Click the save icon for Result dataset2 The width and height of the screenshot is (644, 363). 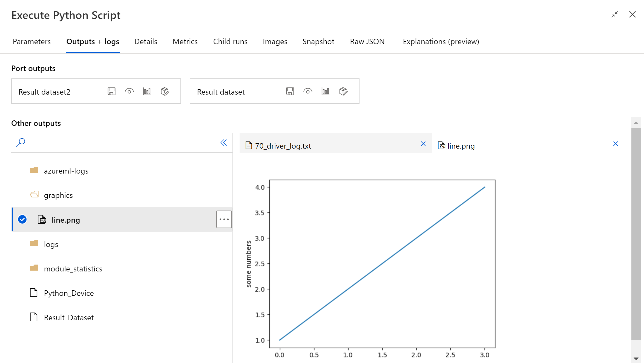pos(112,92)
